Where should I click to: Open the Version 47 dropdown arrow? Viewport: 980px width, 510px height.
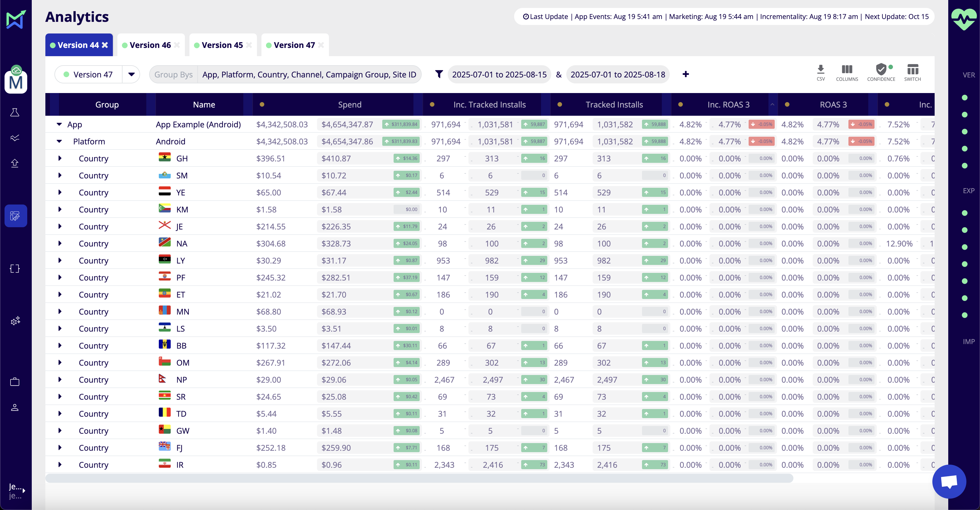131,74
